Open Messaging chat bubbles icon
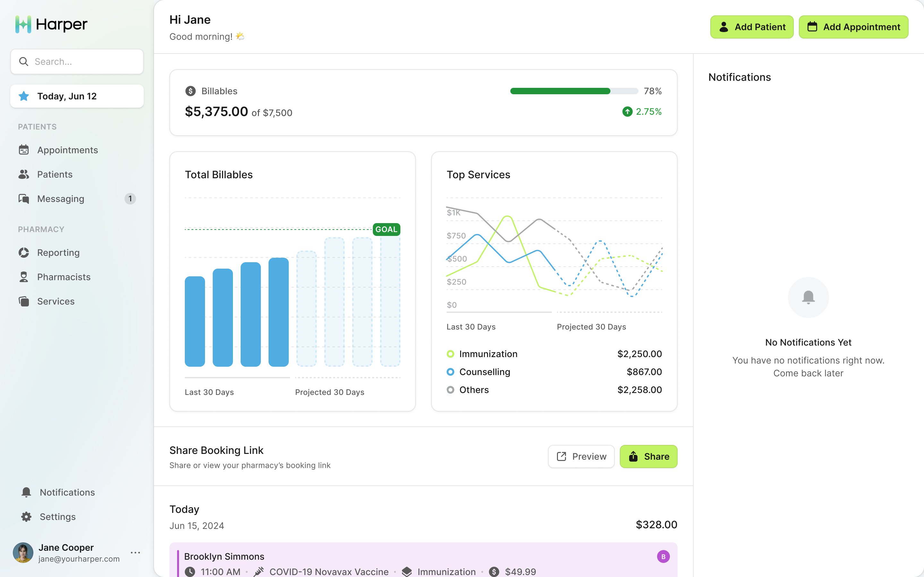The height and width of the screenshot is (577, 924). click(24, 199)
